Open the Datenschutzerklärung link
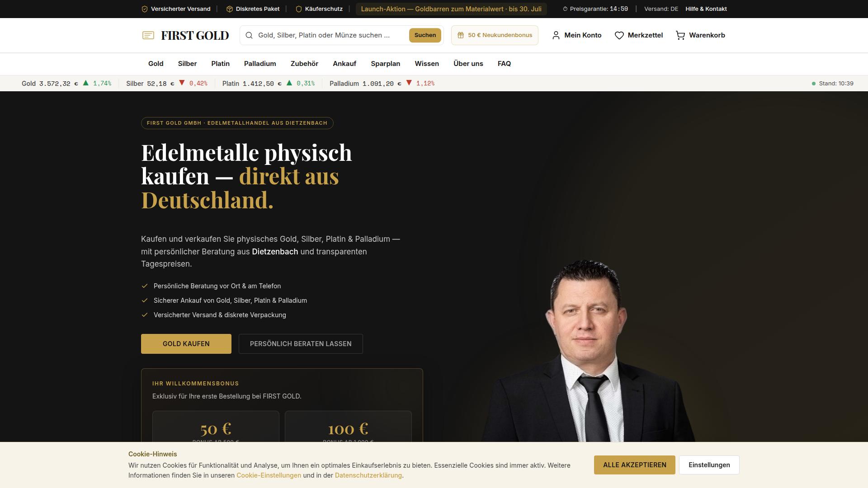 point(368,475)
